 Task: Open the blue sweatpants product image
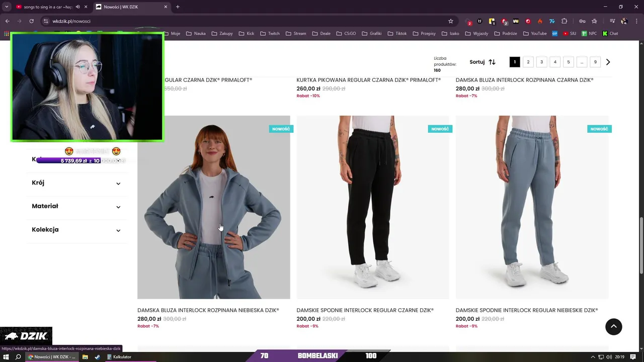pos(532,207)
